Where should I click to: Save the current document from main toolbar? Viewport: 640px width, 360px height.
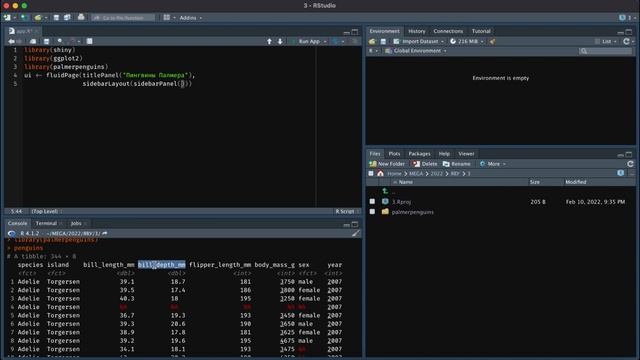coord(56,18)
